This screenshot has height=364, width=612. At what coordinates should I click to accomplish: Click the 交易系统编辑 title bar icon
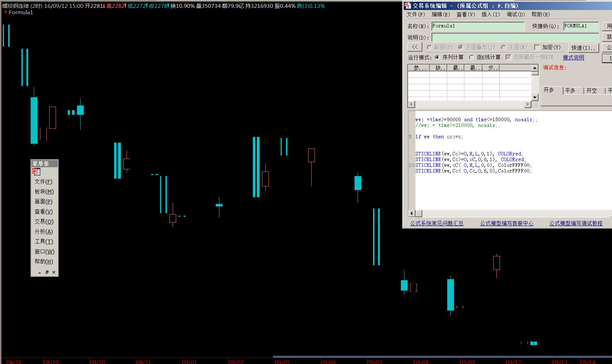(x=408, y=6)
